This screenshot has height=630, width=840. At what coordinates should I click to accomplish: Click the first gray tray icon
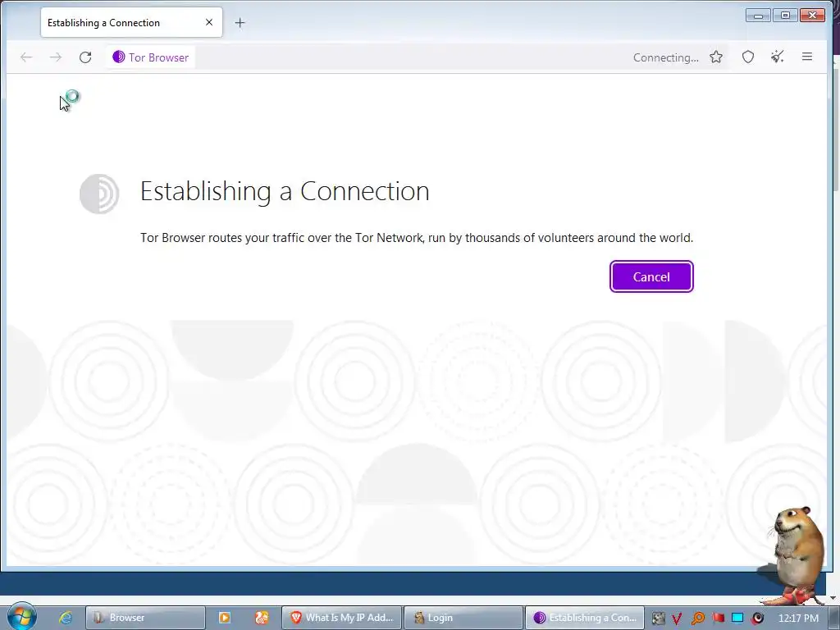point(658,619)
